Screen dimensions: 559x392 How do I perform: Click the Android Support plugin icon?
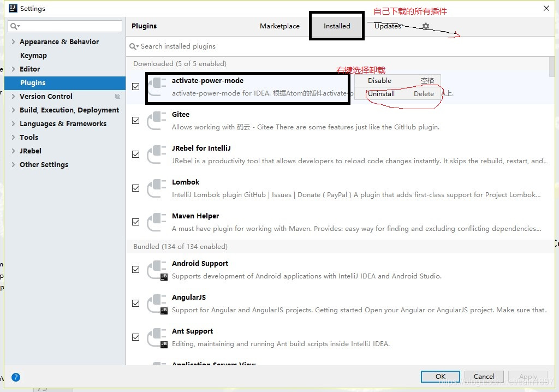(x=157, y=270)
